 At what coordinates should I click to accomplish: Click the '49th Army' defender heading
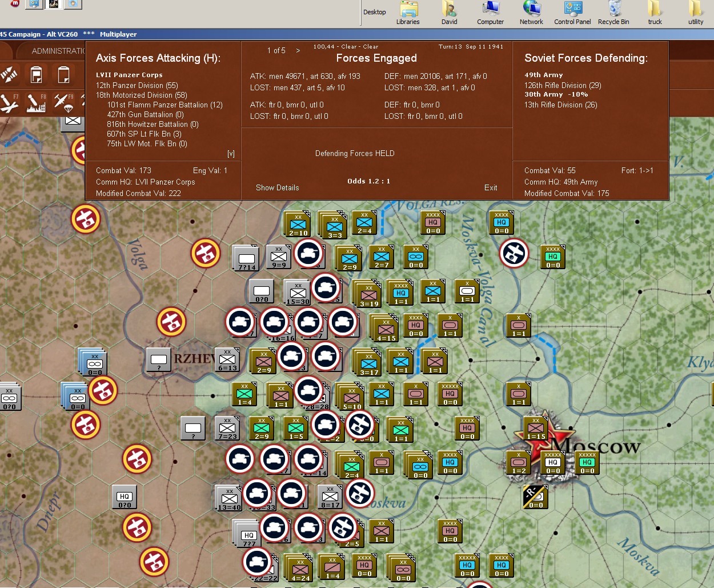coord(544,75)
